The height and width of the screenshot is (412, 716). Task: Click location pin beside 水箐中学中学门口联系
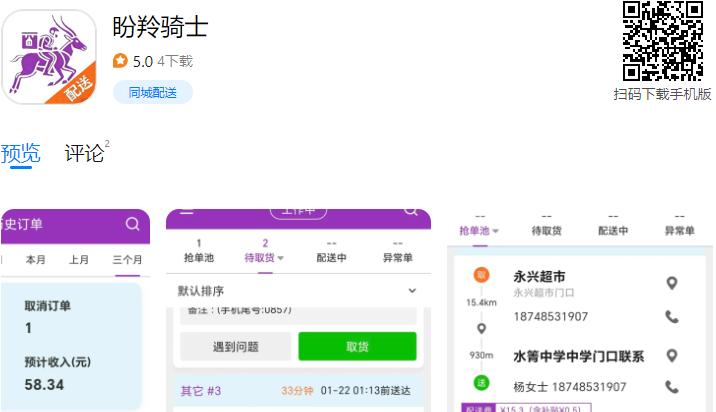[x=672, y=355]
